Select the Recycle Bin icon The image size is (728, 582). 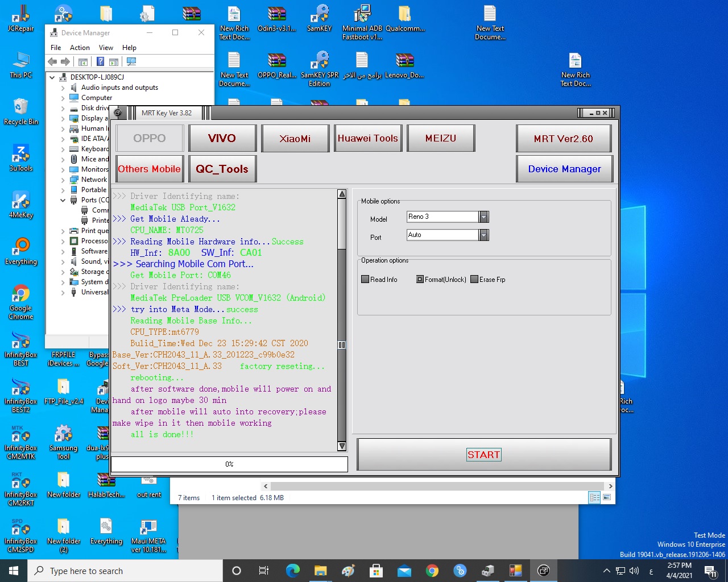(21, 111)
